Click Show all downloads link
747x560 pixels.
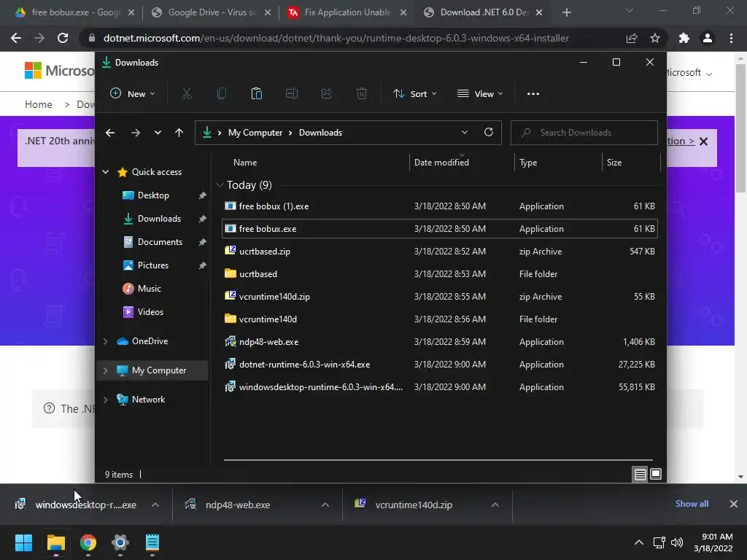click(692, 504)
